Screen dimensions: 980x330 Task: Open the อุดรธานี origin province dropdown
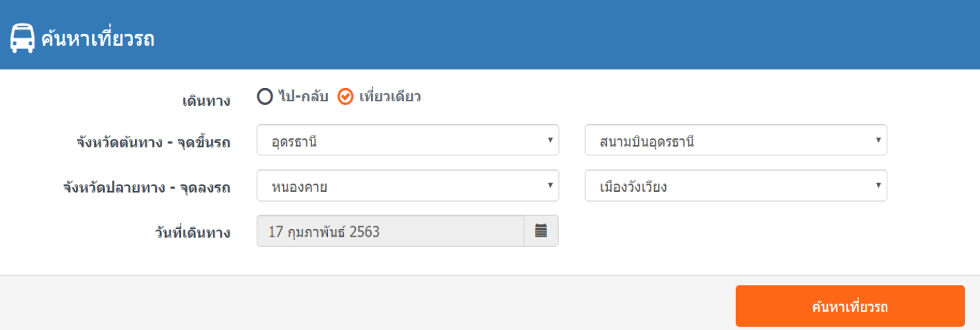point(407,140)
